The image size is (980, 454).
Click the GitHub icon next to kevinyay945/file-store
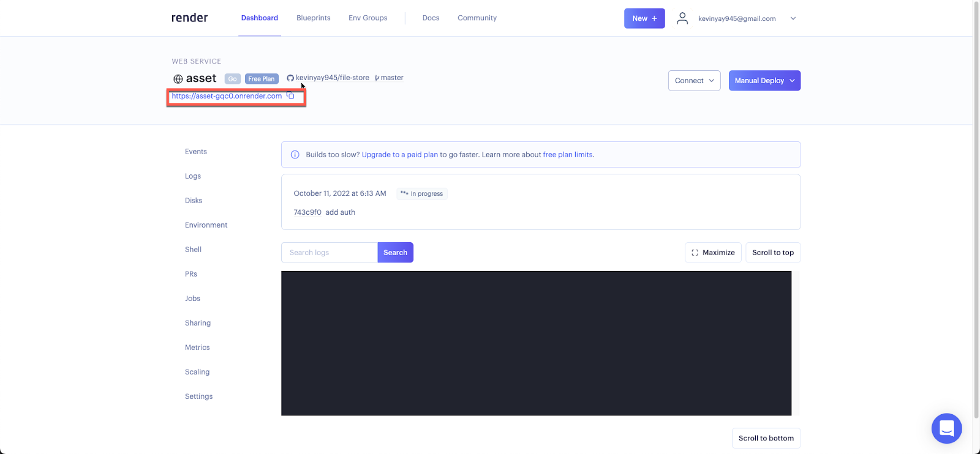290,78
